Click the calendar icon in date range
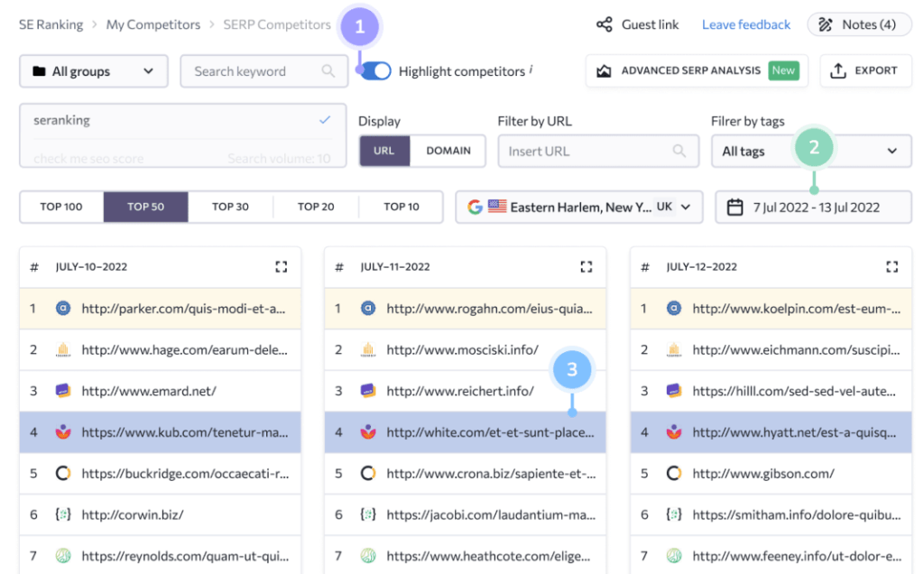 [735, 207]
